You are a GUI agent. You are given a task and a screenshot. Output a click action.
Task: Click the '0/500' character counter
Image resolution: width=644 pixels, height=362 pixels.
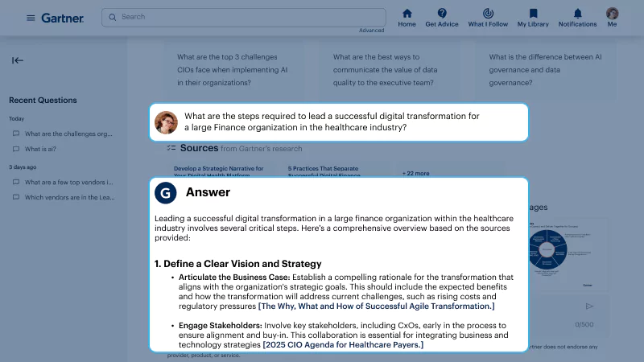pyautogui.click(x=584, y=324)
